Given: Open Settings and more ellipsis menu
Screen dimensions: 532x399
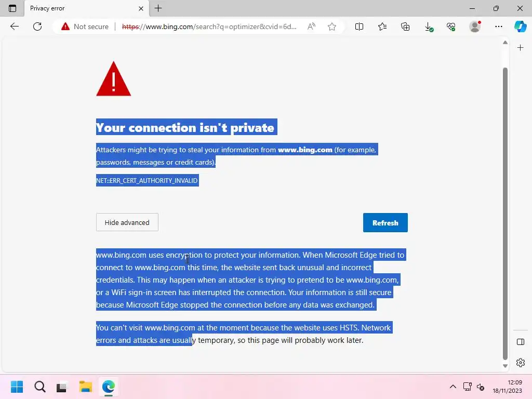Looking at the screenshot, I should pyautogui.click(x=498, y=26).
